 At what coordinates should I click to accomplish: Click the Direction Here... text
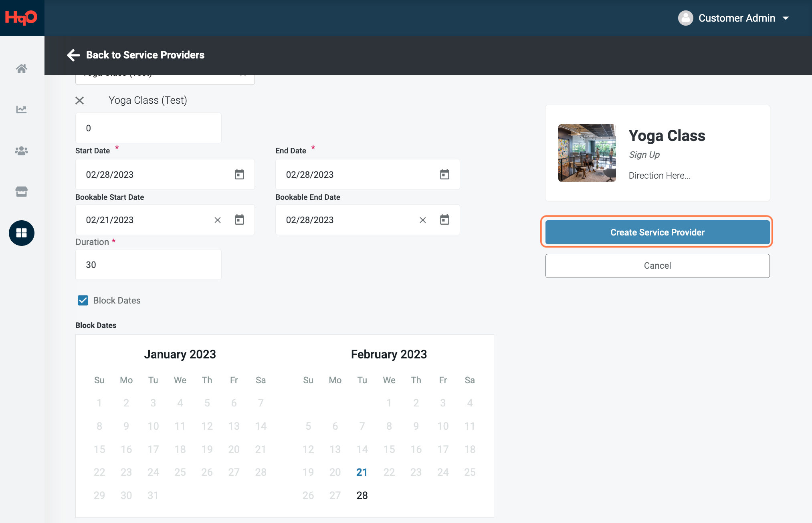(x=659, y=175)
